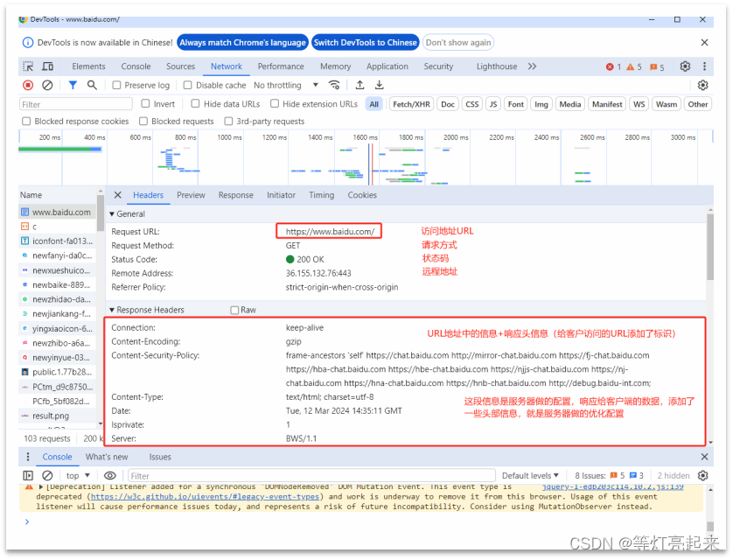Activate the inspect element picker icon
This screenshot has width=733, height=560.
[28, 66]
